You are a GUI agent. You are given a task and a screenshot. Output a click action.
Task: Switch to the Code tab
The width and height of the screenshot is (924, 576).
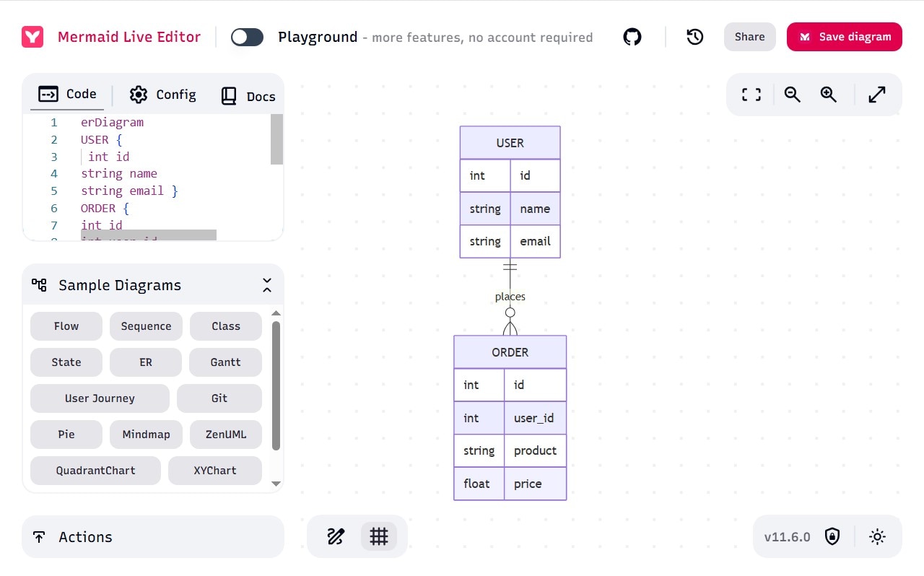coord(68,95)
